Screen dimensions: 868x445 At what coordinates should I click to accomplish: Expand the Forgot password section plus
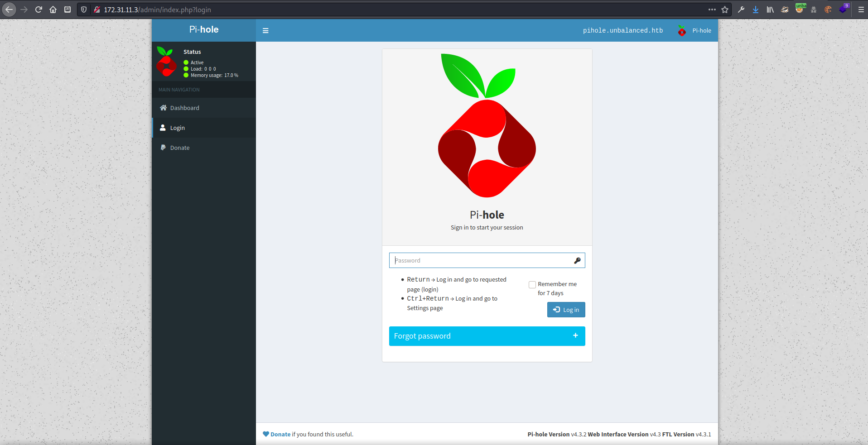point(575,335)
